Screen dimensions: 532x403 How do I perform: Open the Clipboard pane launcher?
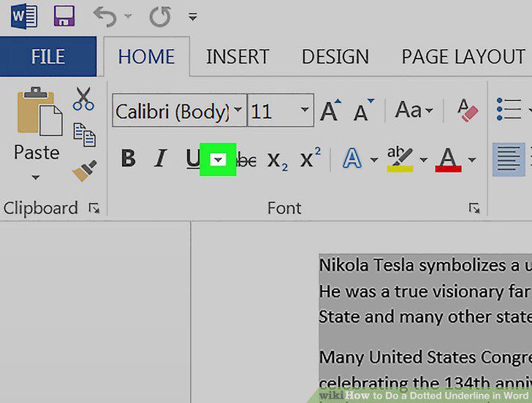pyautogui.click(x=94, y=208)
